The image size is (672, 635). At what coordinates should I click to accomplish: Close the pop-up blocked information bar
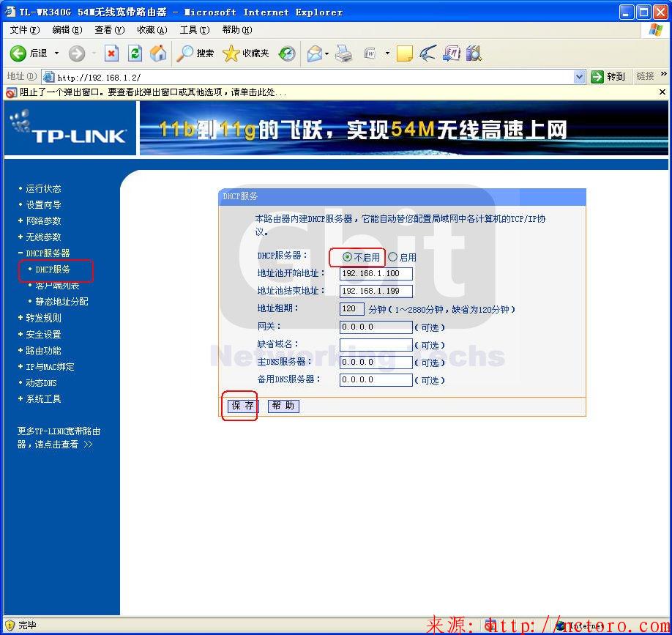pyautogui.click(x=662, y=92)
